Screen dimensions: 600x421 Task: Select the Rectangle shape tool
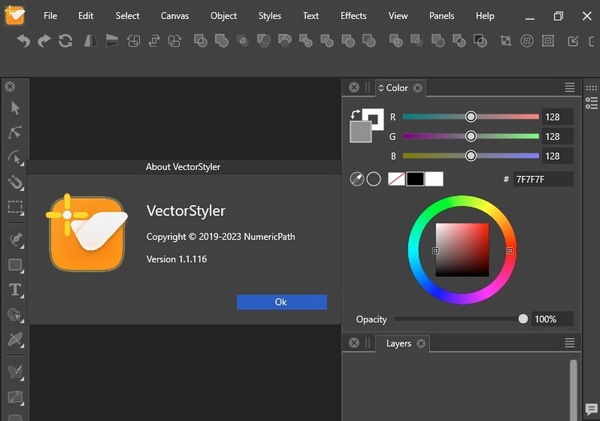pos(16,265)
